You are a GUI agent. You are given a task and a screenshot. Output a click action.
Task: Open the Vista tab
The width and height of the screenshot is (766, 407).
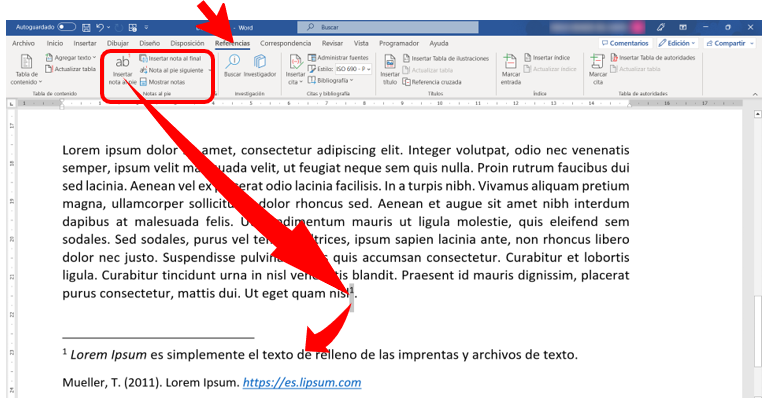(x=361, y=43)
